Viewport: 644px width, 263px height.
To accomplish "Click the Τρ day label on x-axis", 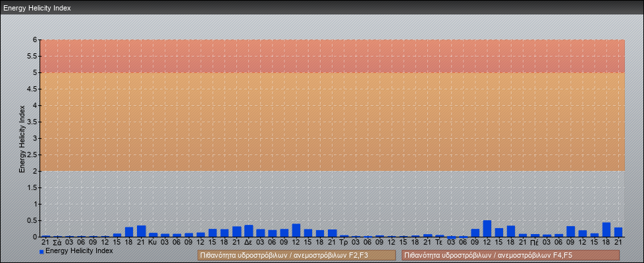I will tap(344, 243).
